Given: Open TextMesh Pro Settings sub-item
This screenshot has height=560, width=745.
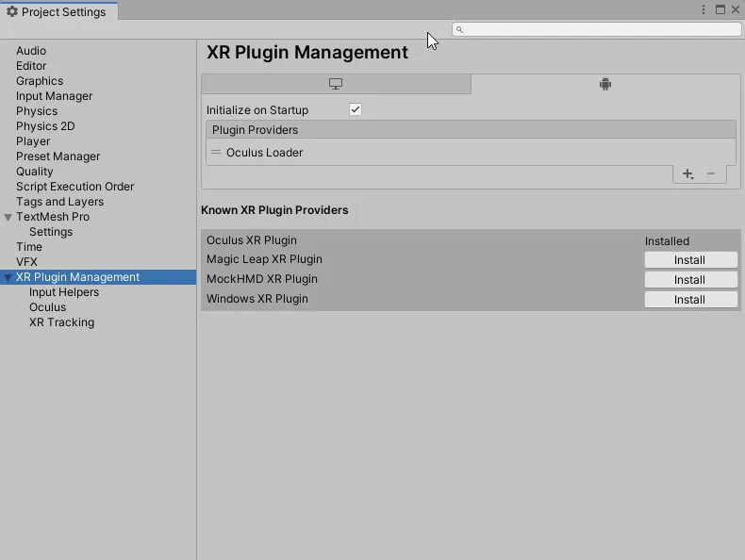Looking at the screenshot, I should tap(51, 232).
